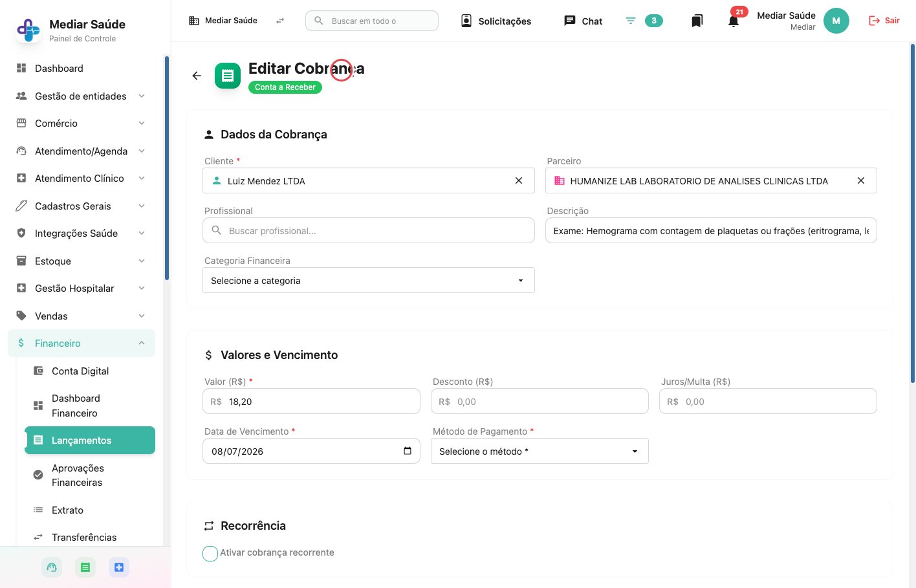Clear the Luiz Mendez LTDA client

point(519,180)
